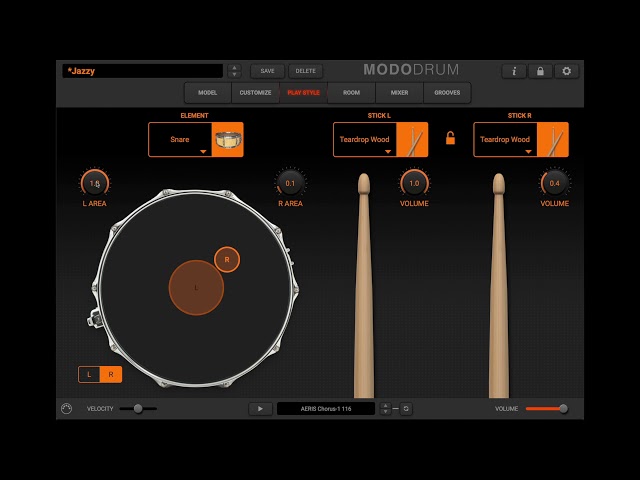This screenshot has width=640, height=480.
Task: Toggle the stick link unlock icon
Action: point(450,138)
